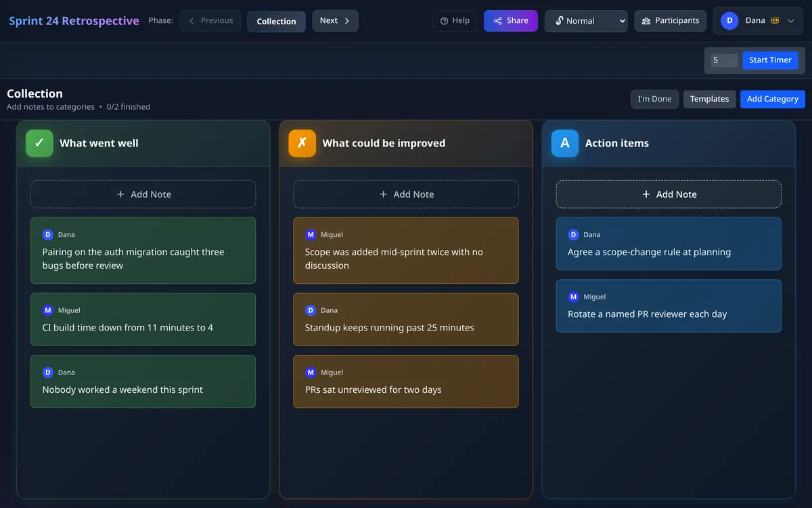Click Dana's avatar on the Standup note

click(311, 310)
